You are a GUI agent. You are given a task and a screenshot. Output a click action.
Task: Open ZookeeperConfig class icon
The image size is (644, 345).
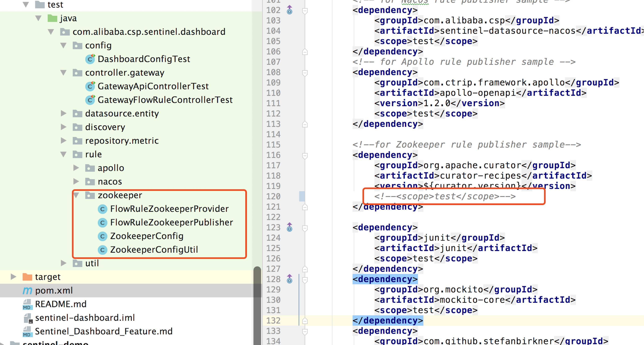(102, 236)
